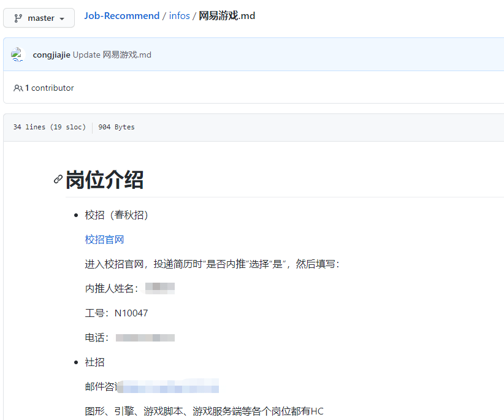Click the contributors people icon
Viewport: 504px width, 420px height.
[18, 88]
